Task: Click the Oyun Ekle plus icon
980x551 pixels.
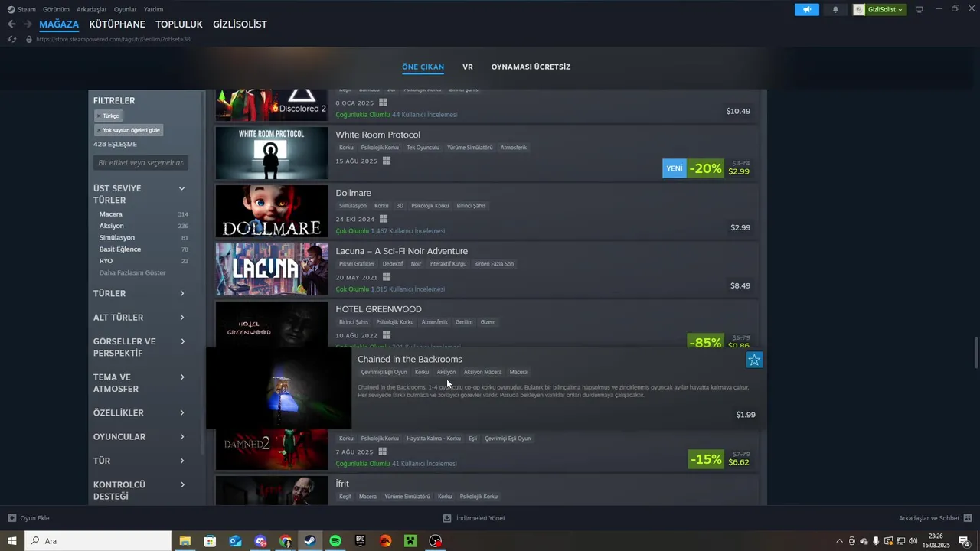Action: pos(12,518)
